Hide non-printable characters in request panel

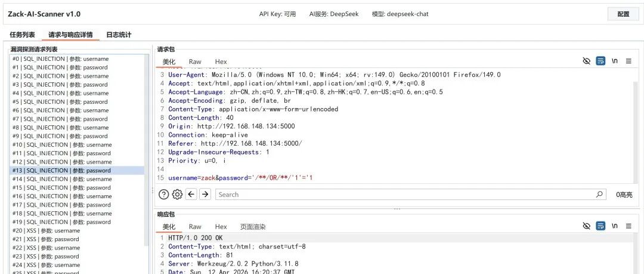pyautogui.click(x=586, y=61)
